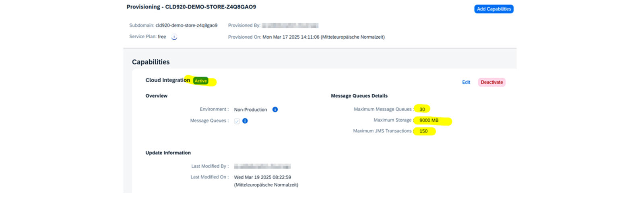644x197 pixels.
Task: Toggle the Message Queues checkbox
Action: [237, 121]
